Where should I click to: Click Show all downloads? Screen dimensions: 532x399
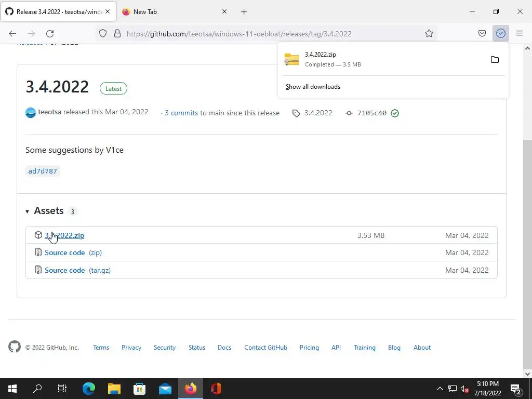313,87
